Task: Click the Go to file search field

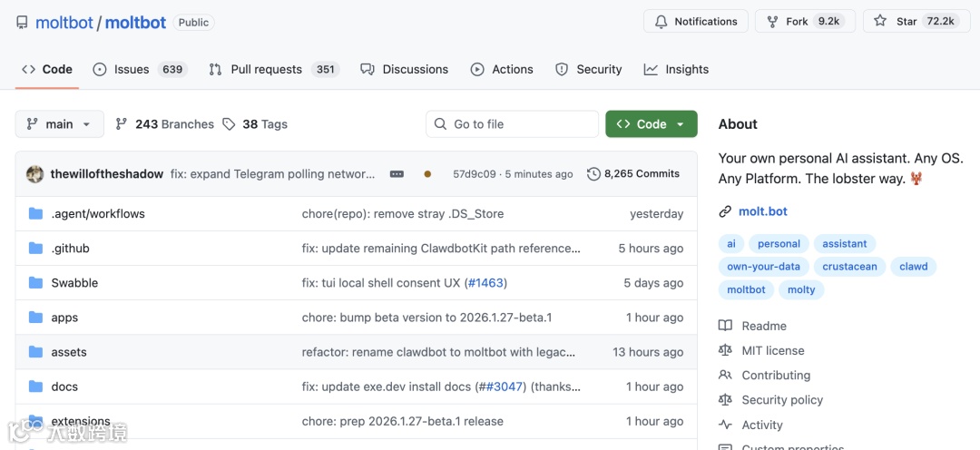Action: tap(512, 124)
